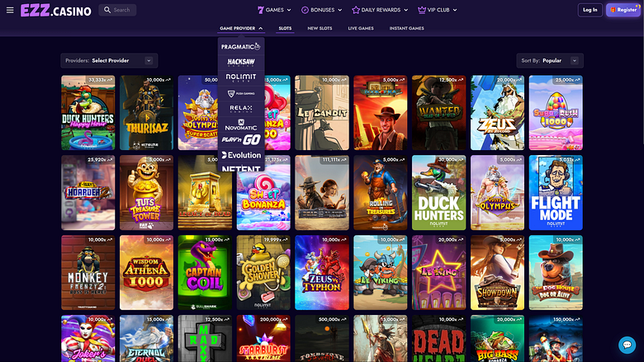Viewport: 644px width, 362px height.
Task: Open the hamburger side menu
Action: 10,10
